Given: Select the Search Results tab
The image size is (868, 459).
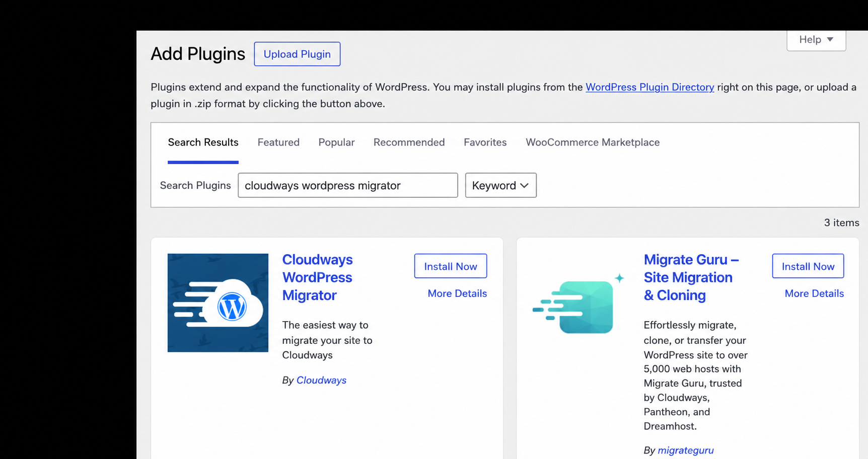Looking at the screenshot, I should tap(203, 142).
